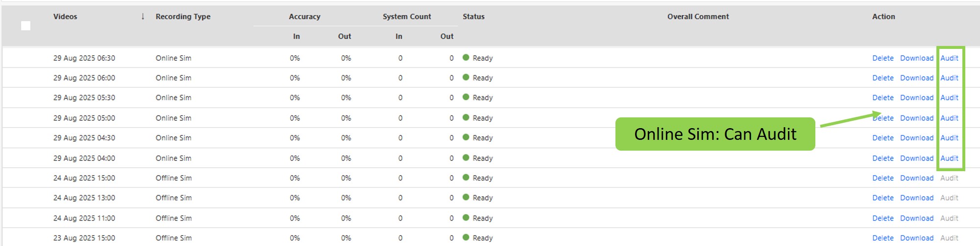This screenshot has height=246, width=980.
Task: Delete the 24 Aug 2025 13:00 recording
Action: click(x=882, y=198)
